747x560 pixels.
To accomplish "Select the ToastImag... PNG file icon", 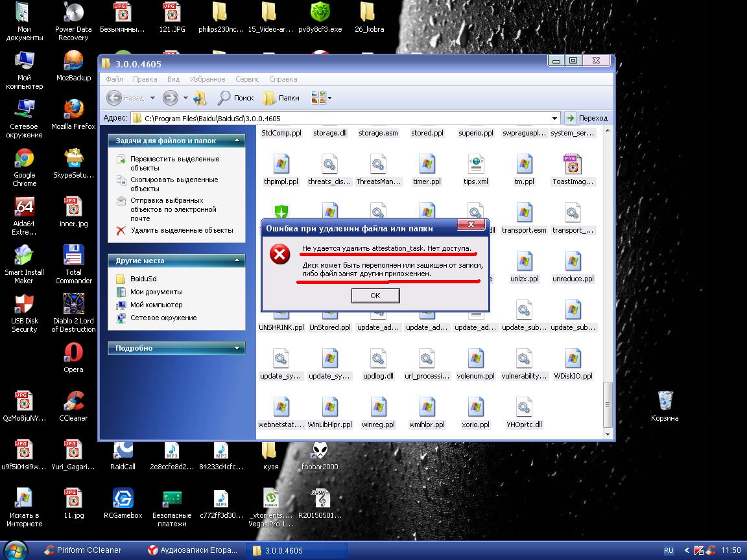I will click(x=573, y=164).
